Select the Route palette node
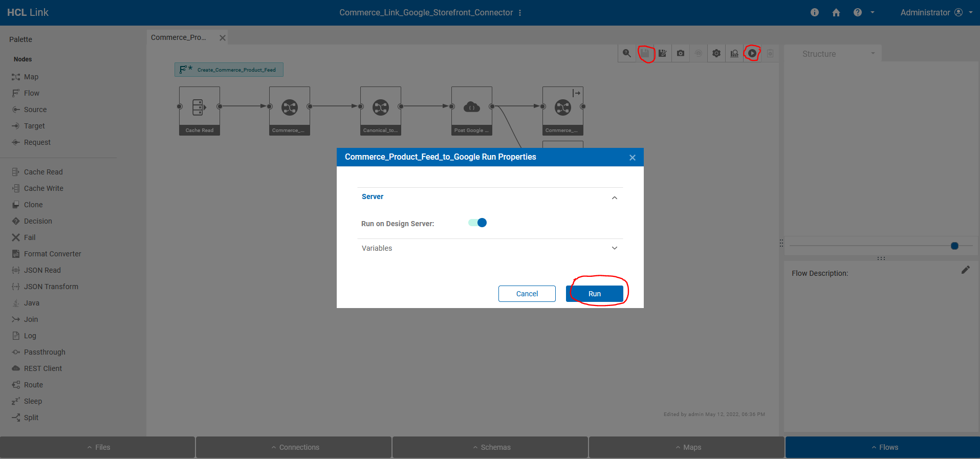The width and height of the screenshot is (980, 459). [27, 385]
